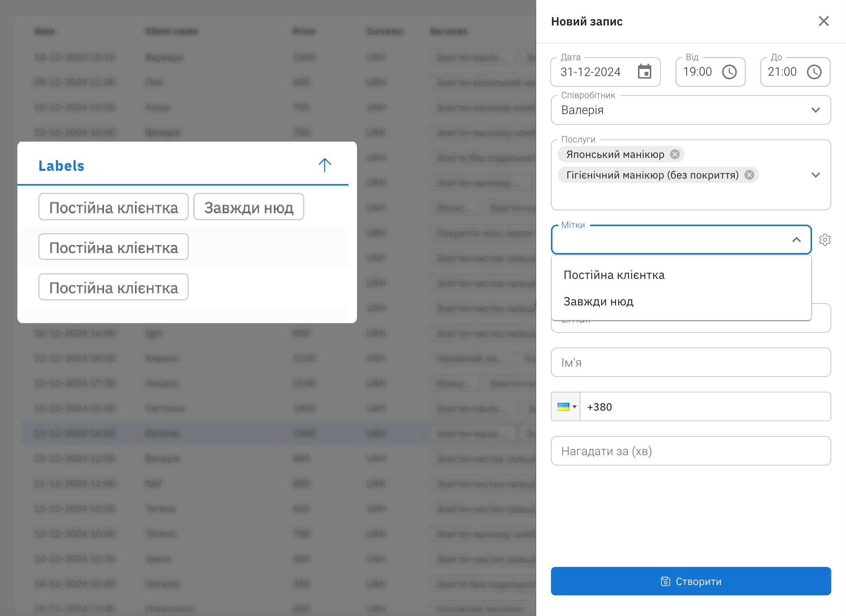Remove the Японський манікюр service chip
The width and height of the screenshot is (846, 616).
click(675, 154)
